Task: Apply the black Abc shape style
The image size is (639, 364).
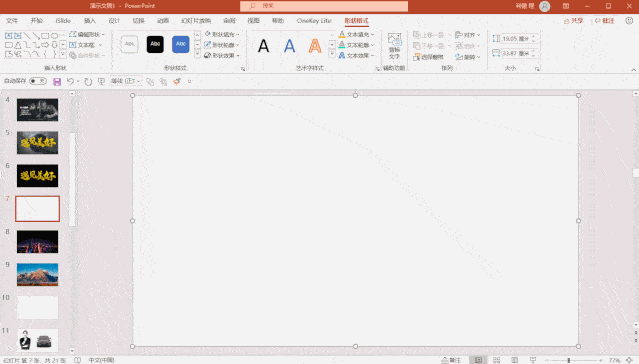Action: coord(155,44)
